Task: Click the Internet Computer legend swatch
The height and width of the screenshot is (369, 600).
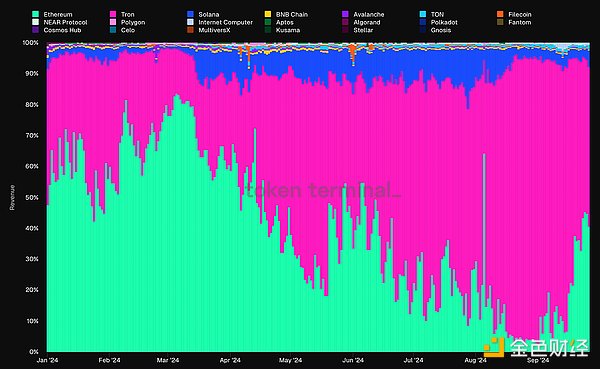Action: (x=191, y=22)
